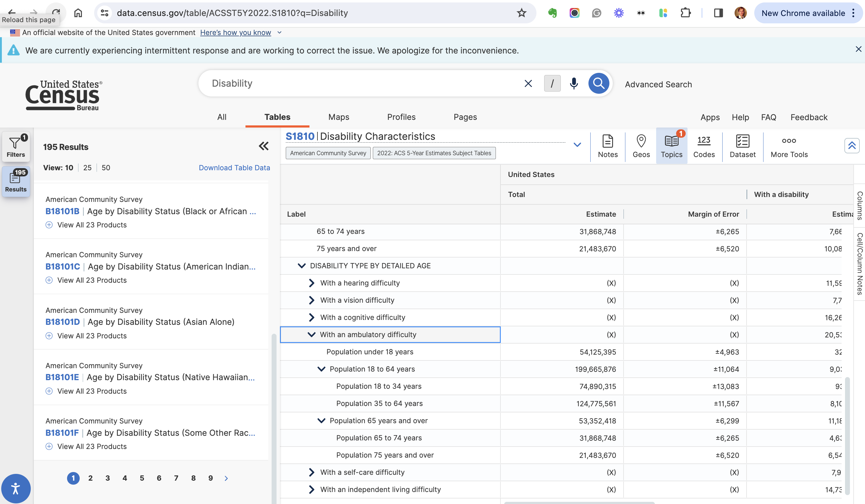Expand View All 23 Products under B18101B
The width and height of the screenshot is (865, 504).
[86, 225]
